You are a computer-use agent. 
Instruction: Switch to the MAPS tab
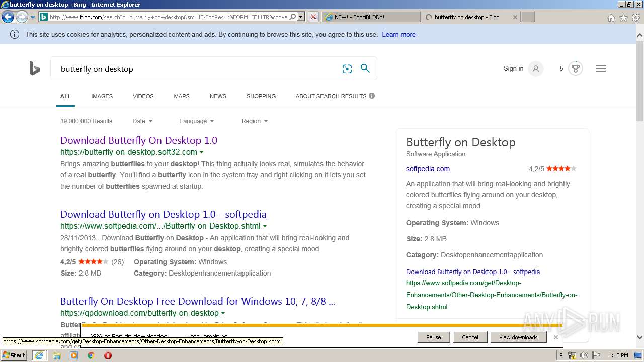[182, 96]
